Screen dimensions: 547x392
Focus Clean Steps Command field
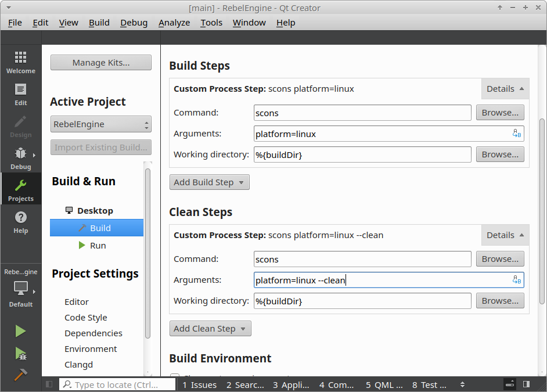coord(362,259)
